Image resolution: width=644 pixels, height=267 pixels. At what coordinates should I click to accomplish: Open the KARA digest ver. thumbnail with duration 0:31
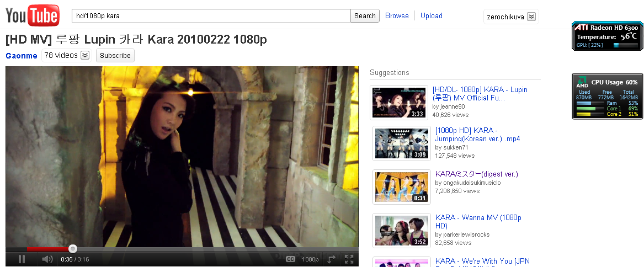(x=402, y=187)
